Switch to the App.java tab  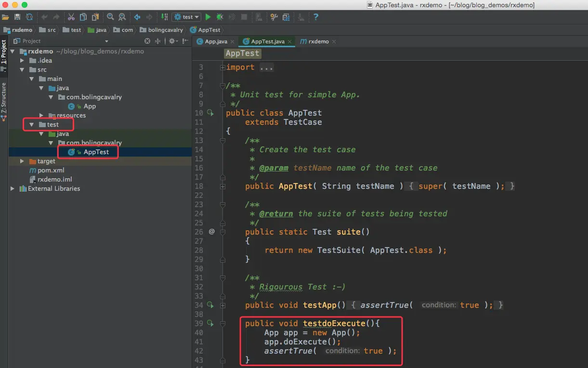tap(212, 41)
